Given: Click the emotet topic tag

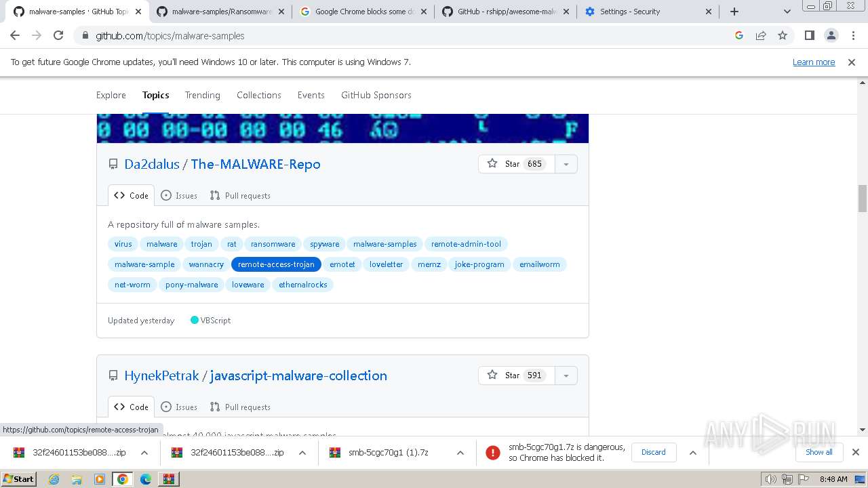Looking at the screenshot, I should (x=342, y=264).
